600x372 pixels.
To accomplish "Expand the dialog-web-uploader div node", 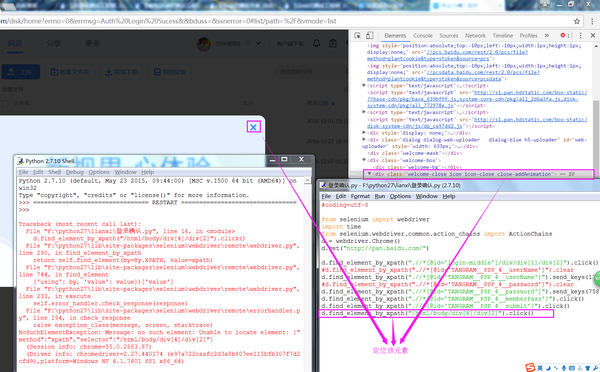I will pyautogui.click(x=364, y=139).
